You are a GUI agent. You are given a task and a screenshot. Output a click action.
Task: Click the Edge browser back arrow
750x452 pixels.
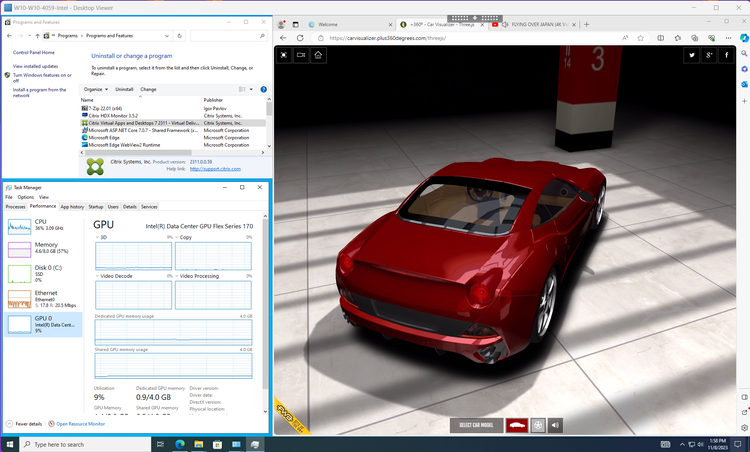click(283, 38)
